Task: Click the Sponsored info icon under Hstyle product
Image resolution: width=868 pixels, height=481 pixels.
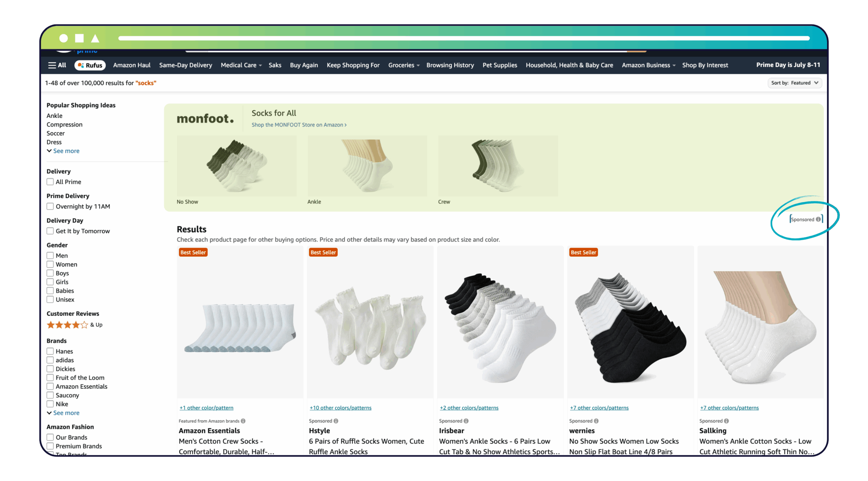Action: tap(336, 421)
